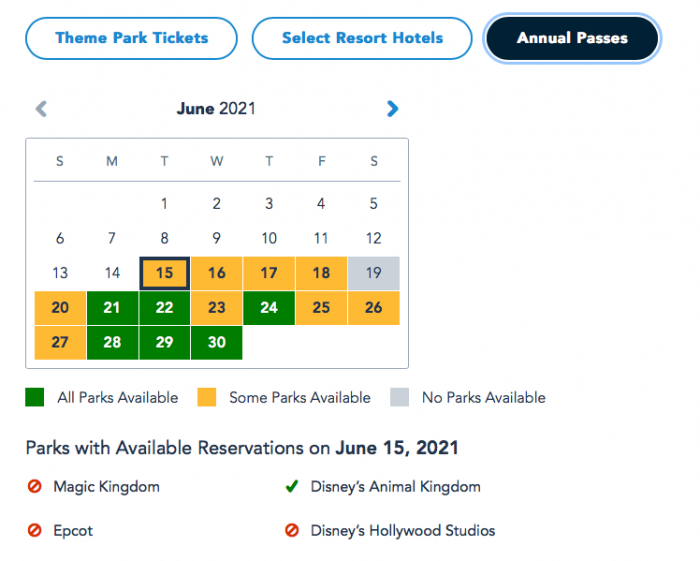Click the June 2021 month heading
This screenshot has width=700, height=561.
(216, 108)
